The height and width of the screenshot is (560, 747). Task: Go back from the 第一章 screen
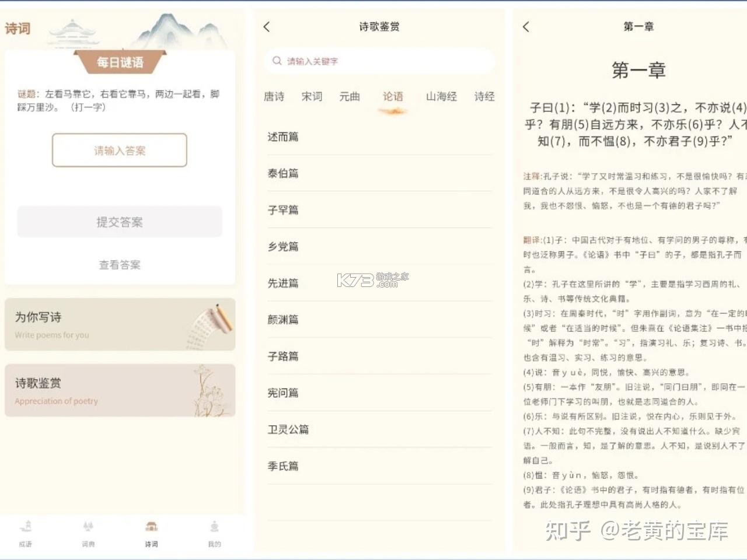point(526,27)
